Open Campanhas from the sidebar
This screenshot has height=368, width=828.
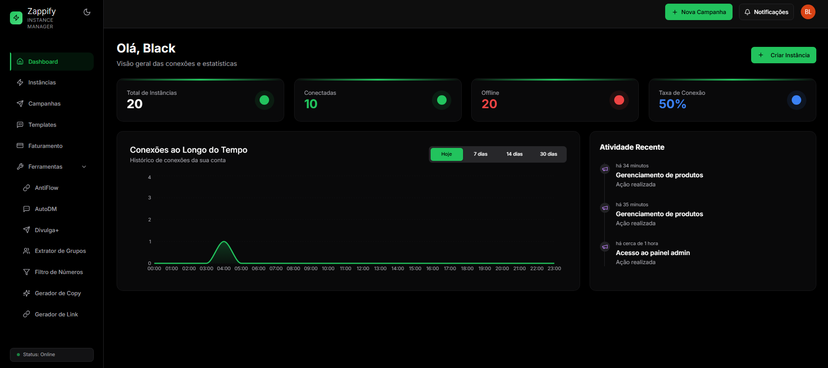[52, 103]
